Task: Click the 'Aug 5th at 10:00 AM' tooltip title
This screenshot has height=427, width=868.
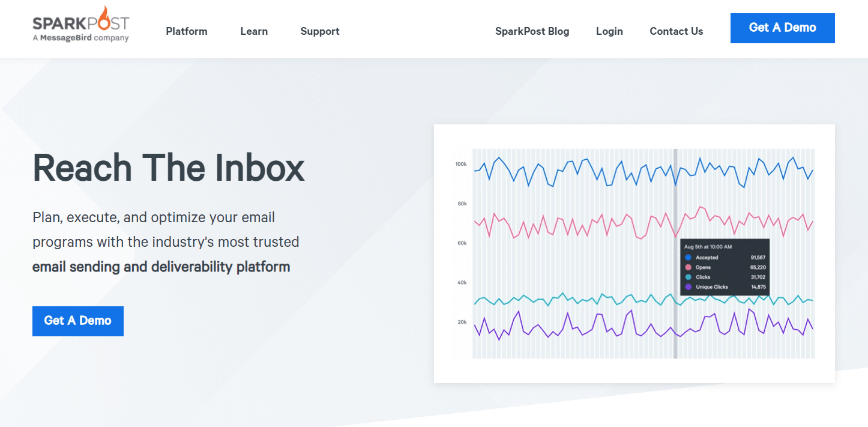Action: pos(708,247)
